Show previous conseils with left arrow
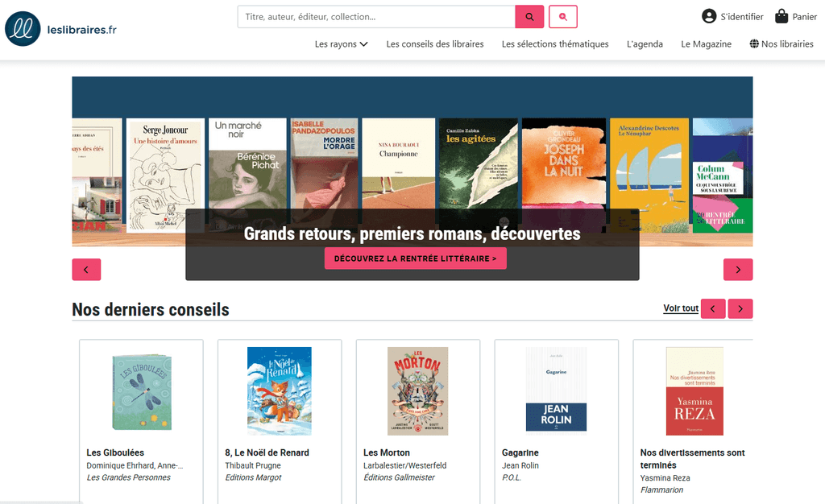Image resolution: width=825 pixels, height=504 pixels. [713, 309]
